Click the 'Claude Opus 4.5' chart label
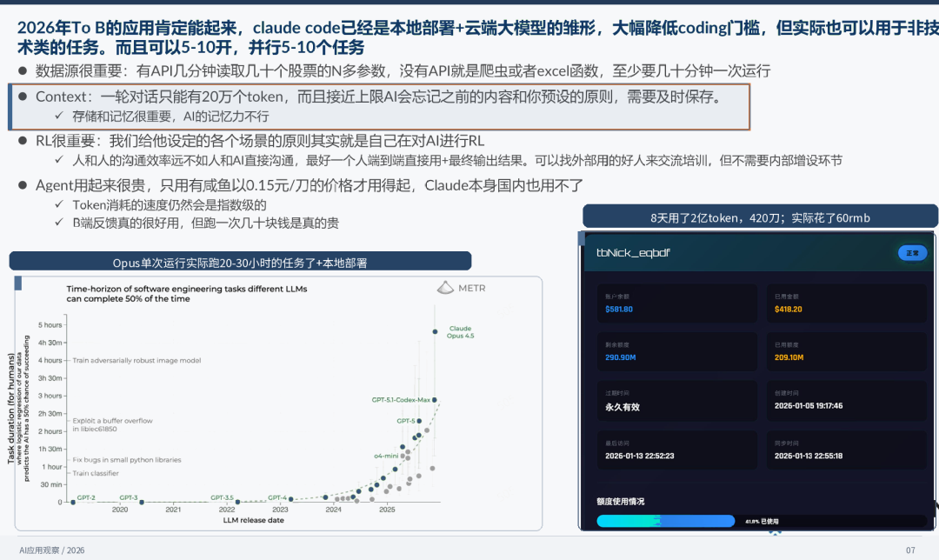This screenshot has width=939, height=560. 460,332
